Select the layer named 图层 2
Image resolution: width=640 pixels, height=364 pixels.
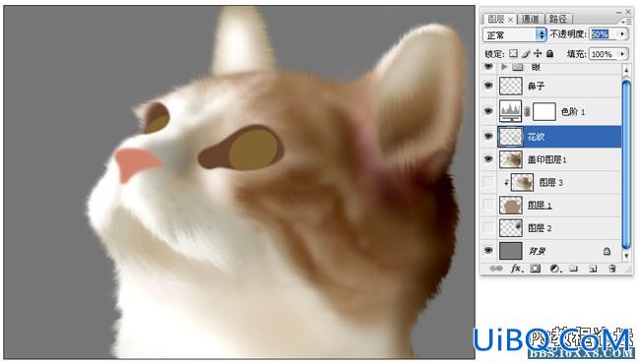click(540, 228)
